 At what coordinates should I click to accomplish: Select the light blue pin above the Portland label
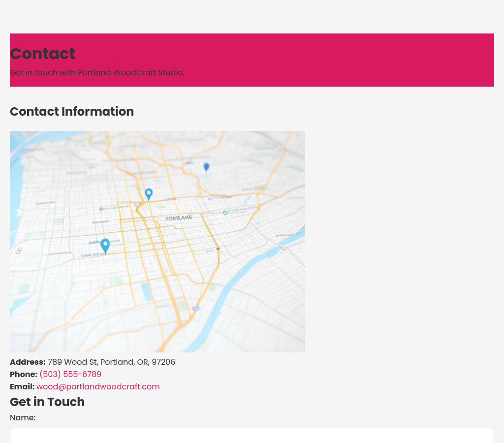coord(149,194)
